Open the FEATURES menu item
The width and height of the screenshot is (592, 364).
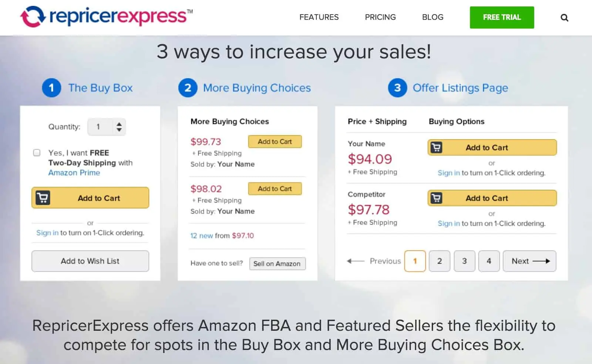(319, 17)
